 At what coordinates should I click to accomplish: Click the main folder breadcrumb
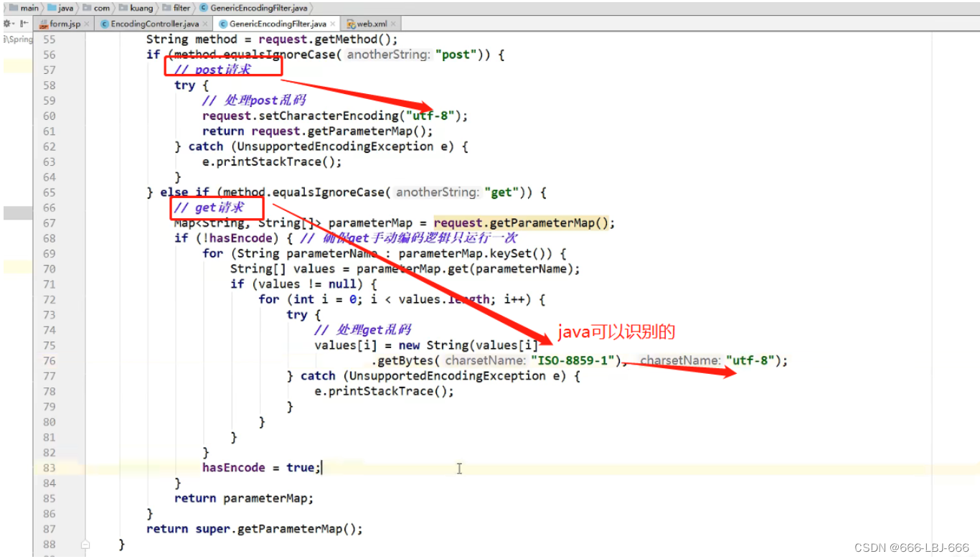(x=24, y=8)
